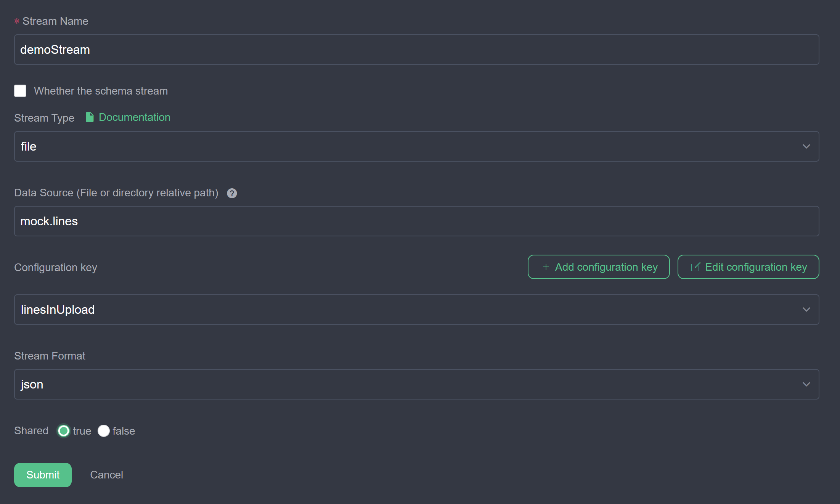Click Cancel to discard the stream

coord(106,475)
